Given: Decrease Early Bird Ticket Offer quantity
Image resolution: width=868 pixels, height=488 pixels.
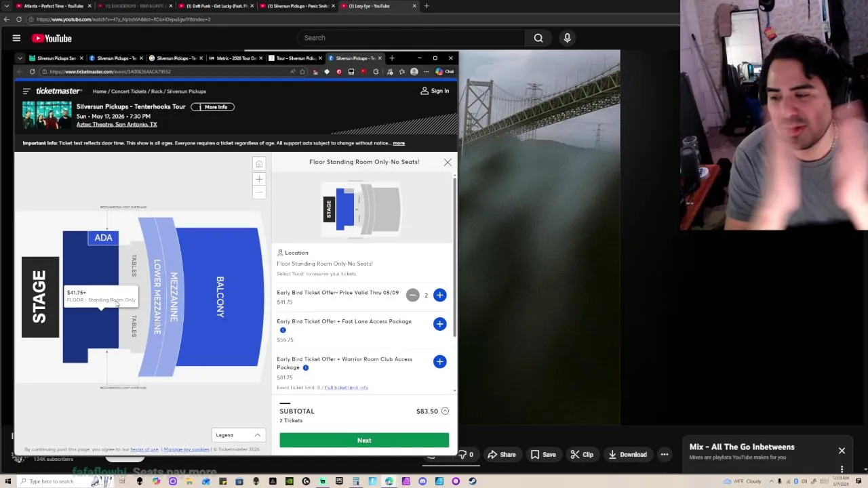Looking at the screenshot, I should tap(412, 295).
